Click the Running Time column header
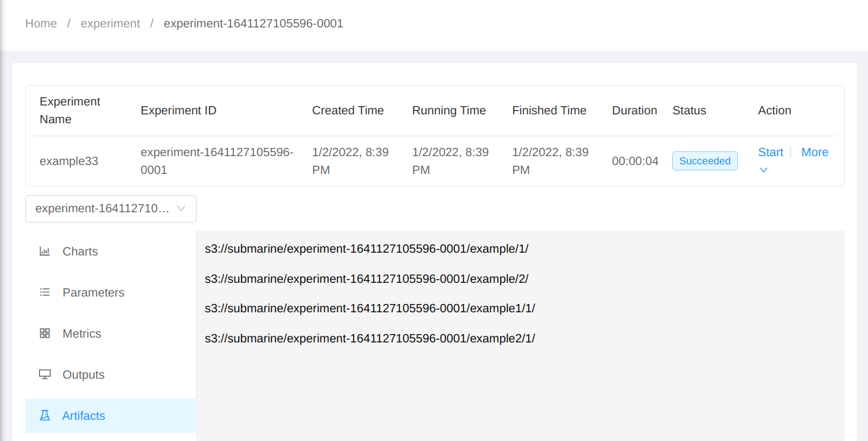Screen dimensions: 868x441 click(449, 110)
